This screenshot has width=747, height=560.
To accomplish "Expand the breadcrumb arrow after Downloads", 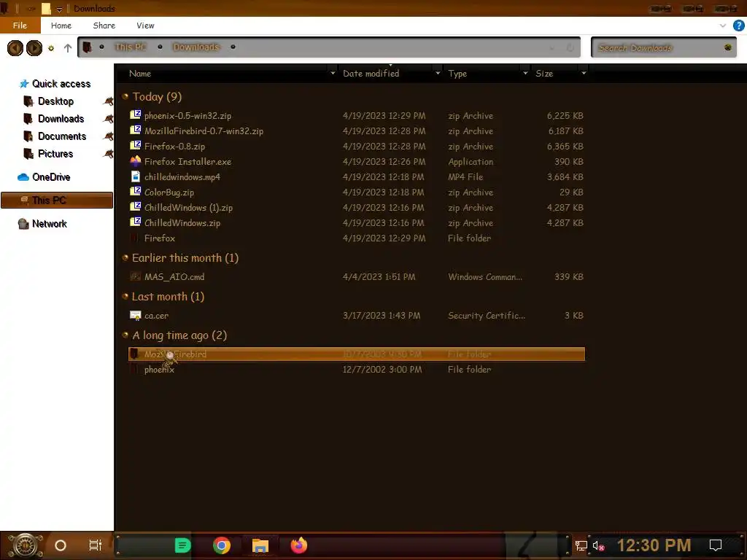I will tap(233, 47).
